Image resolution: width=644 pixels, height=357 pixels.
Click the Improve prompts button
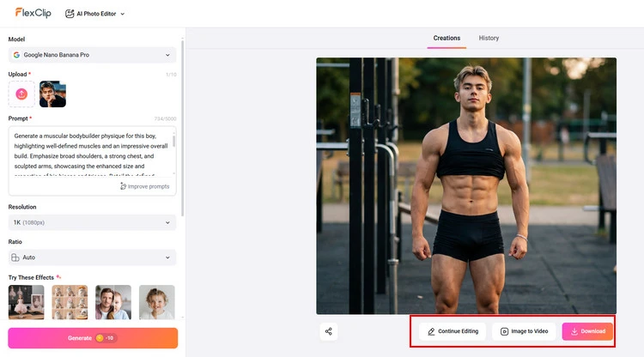(x=144, y=186)
